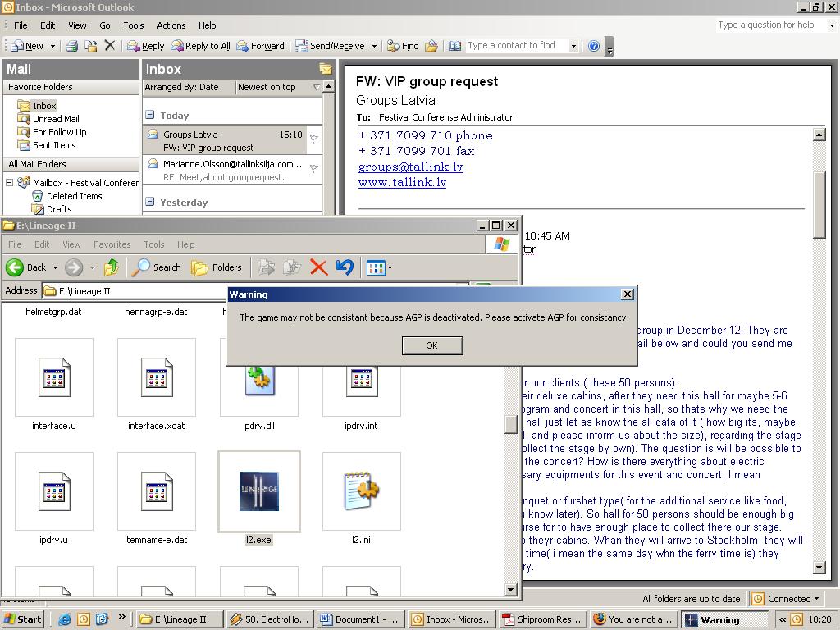
Task: Select the itemname-e.dat file icon
Action: coord(157,491)
